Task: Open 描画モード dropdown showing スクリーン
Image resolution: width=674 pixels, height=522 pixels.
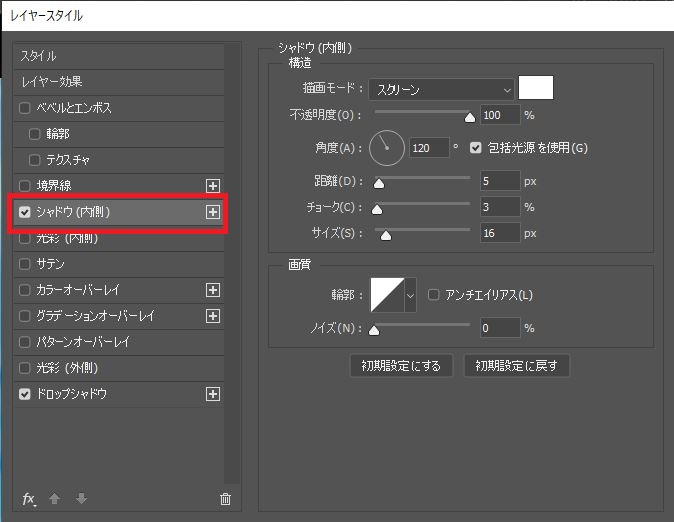Action: [441, 89]
